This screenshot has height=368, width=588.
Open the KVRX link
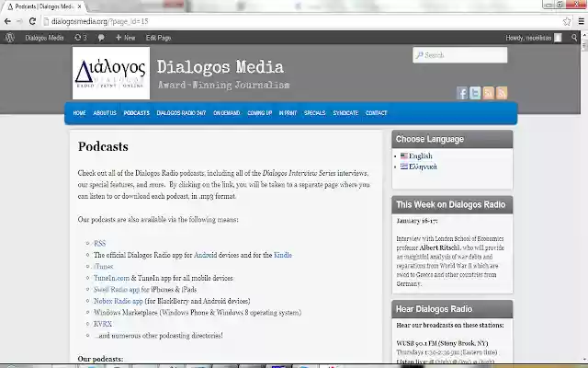click(103, 324)
